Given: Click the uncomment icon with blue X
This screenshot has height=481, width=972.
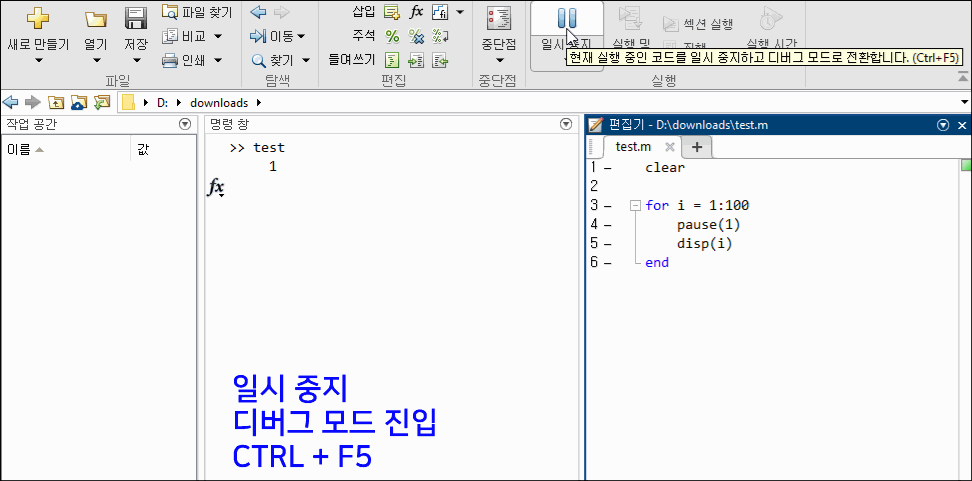Looking at the screenshot, I should (x=417, y=36).
